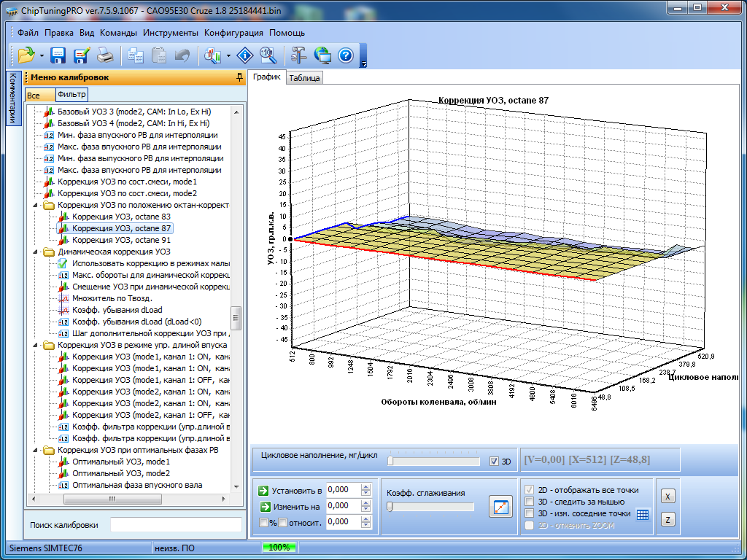Click the blue question mark help icon
The height and width of the screenshot is (560, 747).
point(346,55)
